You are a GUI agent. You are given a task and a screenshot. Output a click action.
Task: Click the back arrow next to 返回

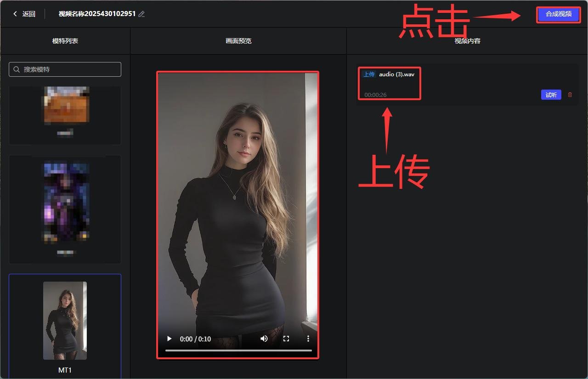[15, 14]
